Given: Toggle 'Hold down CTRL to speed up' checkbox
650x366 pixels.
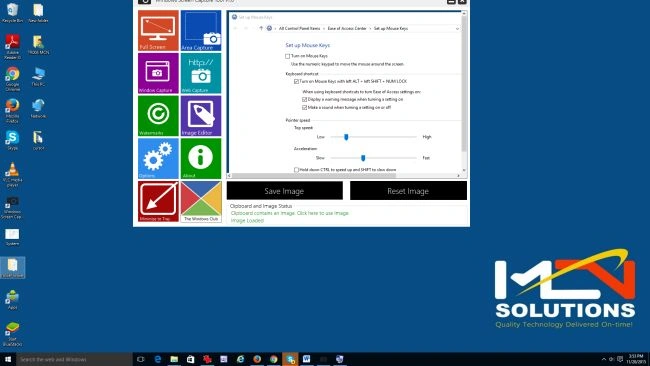Looking at the screenshot, I should tap(296, 170).
